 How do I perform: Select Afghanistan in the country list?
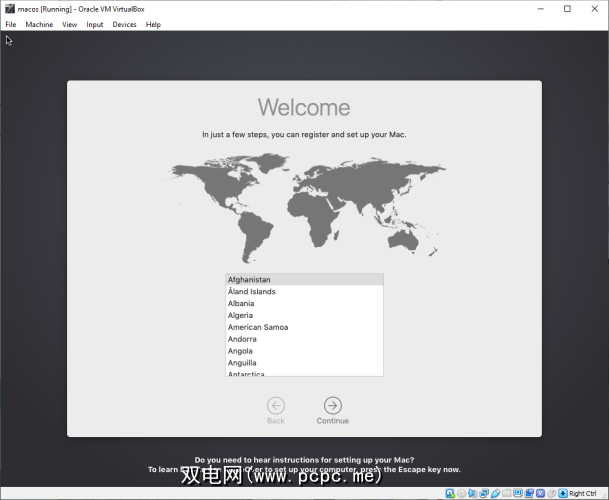pos(249,280)
